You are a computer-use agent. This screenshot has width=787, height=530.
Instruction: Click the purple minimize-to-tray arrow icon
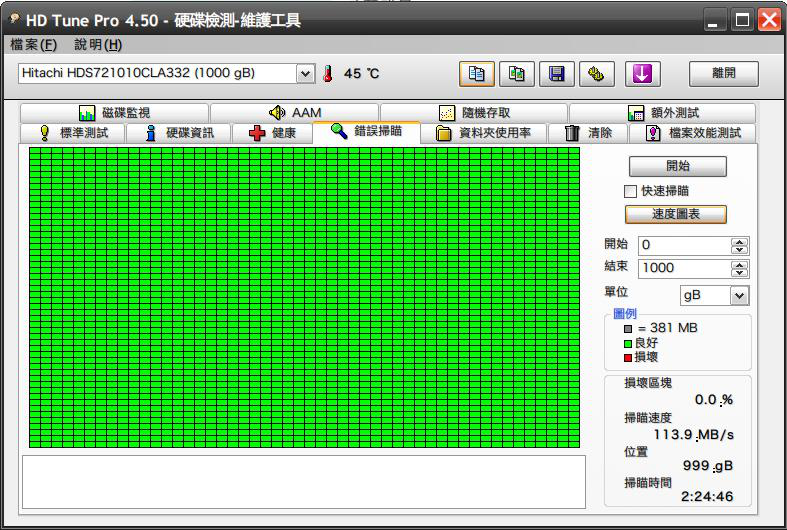[x=642, y=74]
